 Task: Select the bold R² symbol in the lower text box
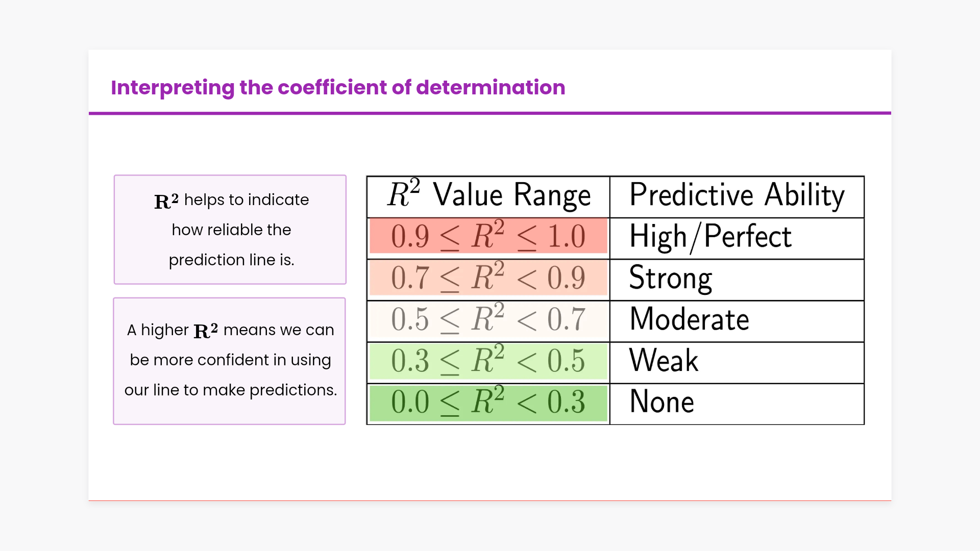[x=206, y=331]
